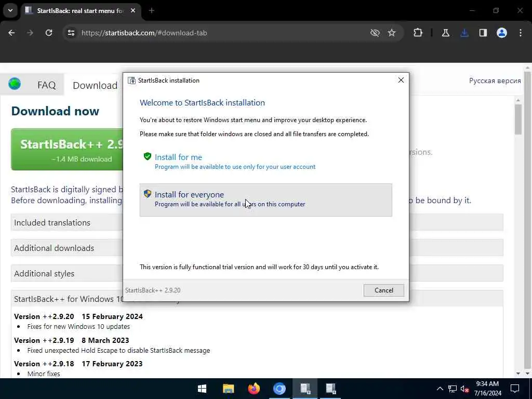Open the tab search dropdown arrow
This screenshot has width=532, height=399.
[x=10, y=10]
